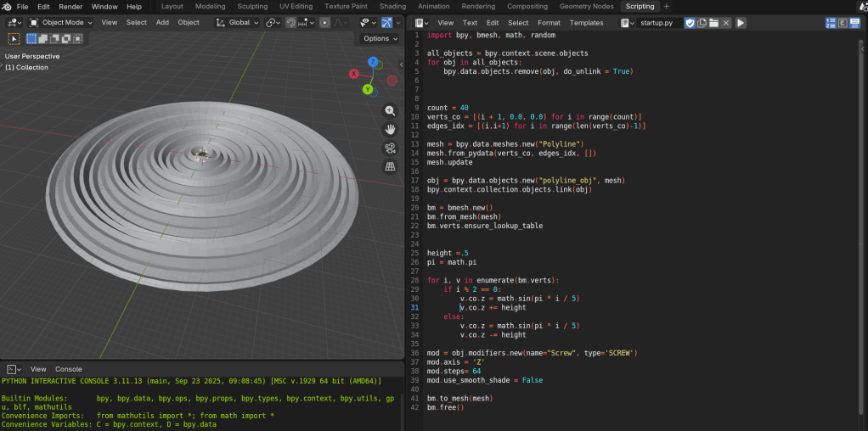Toggle word wrap in text editor

(x=843, y=23)
